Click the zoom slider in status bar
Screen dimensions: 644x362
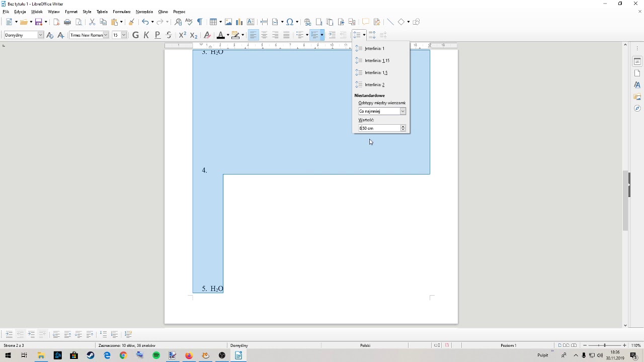coord(604,345)
